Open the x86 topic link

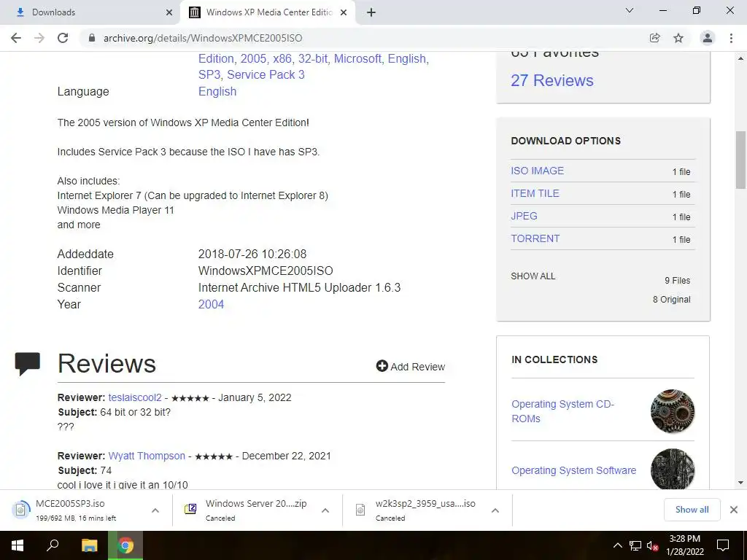coord(282,58)
